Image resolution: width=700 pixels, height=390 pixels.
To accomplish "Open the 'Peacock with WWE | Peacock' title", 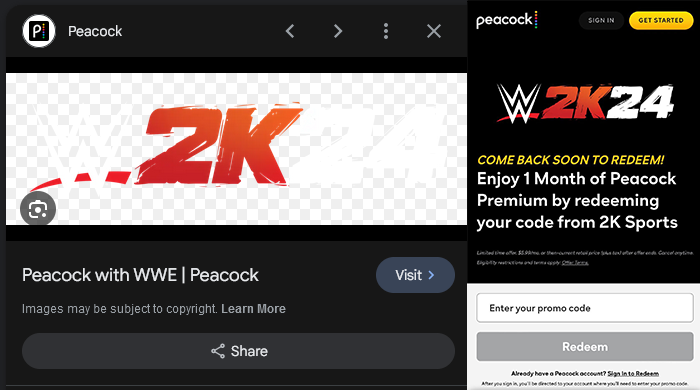I will 140,275.
